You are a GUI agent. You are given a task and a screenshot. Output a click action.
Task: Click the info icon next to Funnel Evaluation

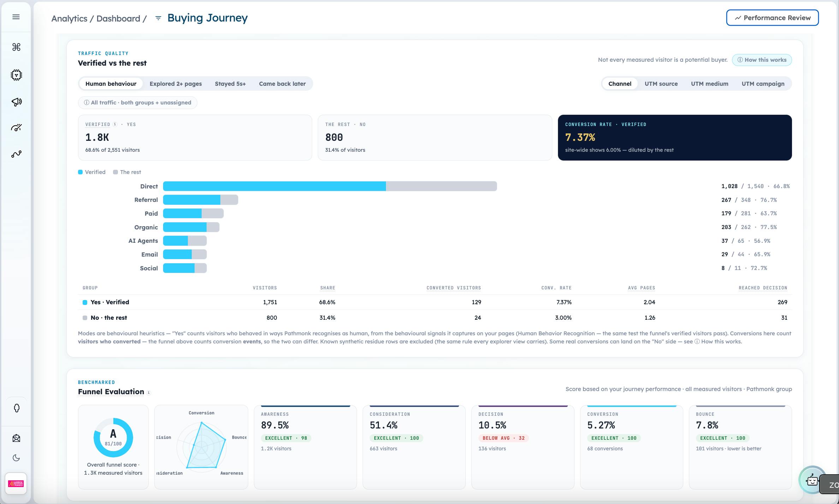(149, 392)
